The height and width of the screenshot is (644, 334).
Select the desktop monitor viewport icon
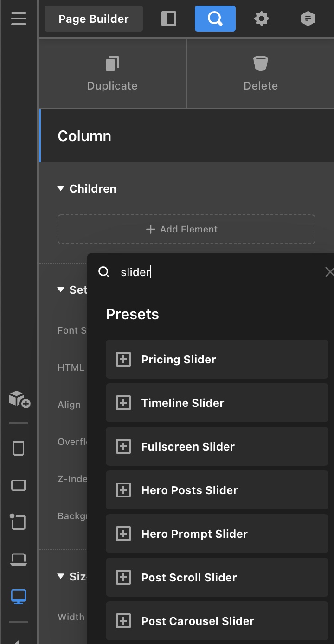(19, 597)
